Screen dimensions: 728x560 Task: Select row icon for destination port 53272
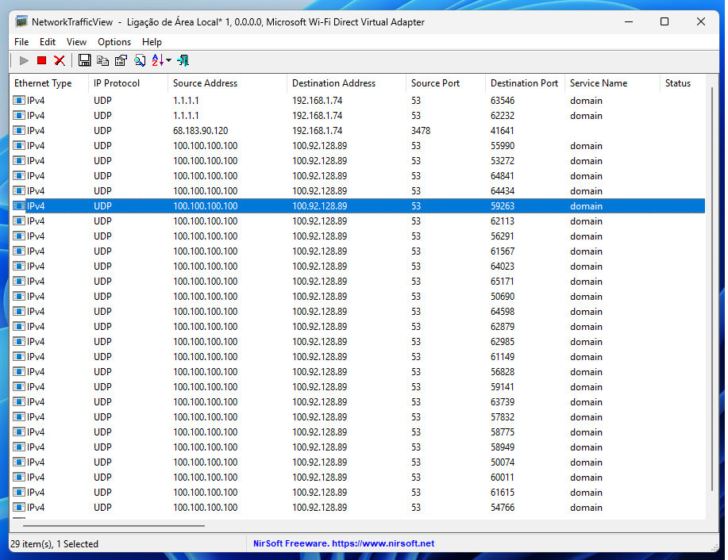click(x=19, y=160)
